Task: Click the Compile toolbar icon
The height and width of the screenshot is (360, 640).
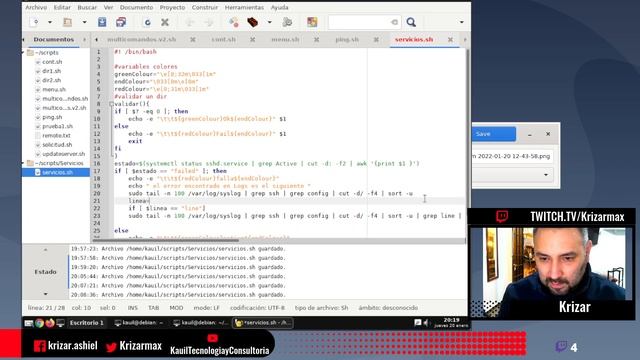Action: tap(234, 22)
